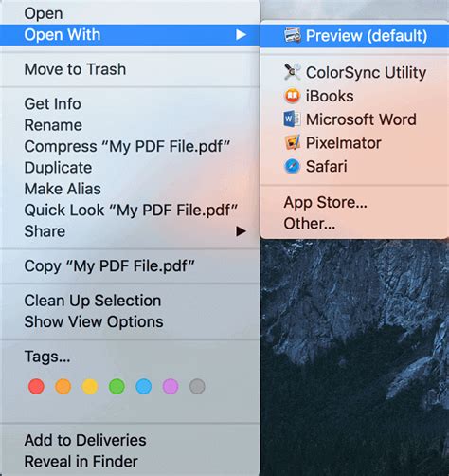Choose Add to Deliveries
This screenshot has height=476, width=449.
coord(130,440)
